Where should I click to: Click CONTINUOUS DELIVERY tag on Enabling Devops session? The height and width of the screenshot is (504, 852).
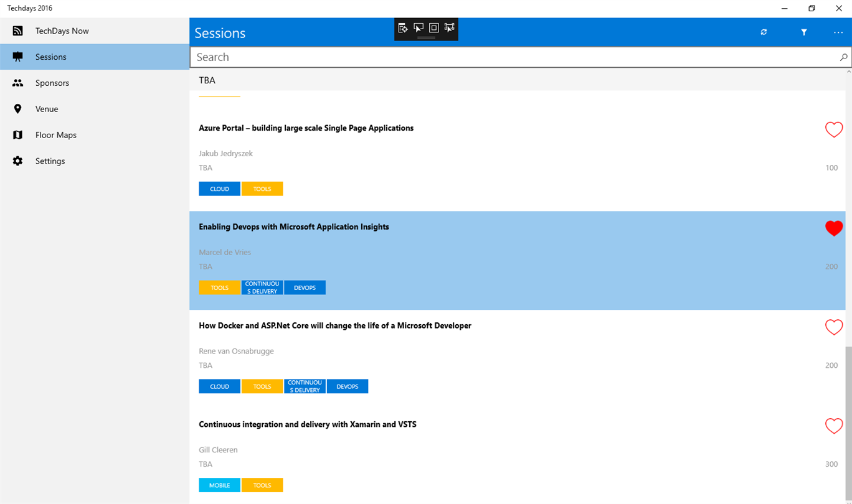point(262,287)
